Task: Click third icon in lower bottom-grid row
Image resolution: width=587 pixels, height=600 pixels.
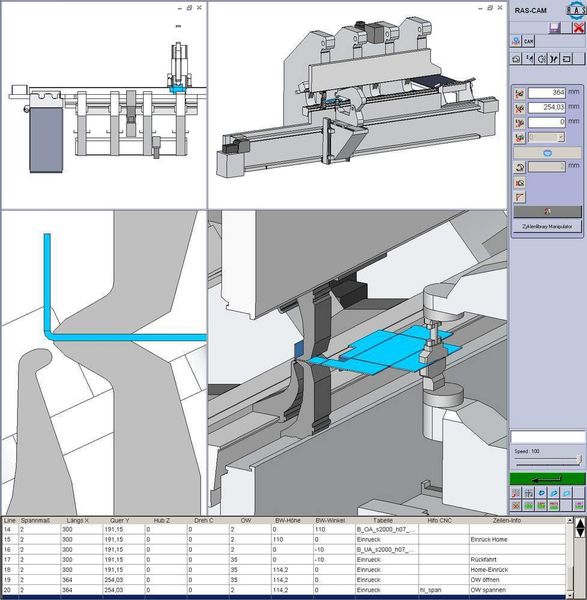Action: [541, 506]
